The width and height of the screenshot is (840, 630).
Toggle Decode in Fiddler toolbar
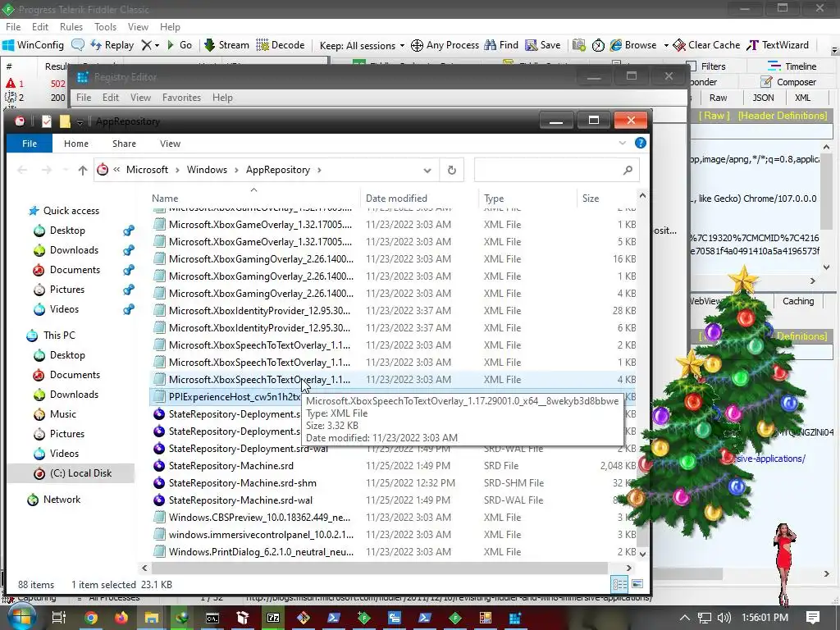281,45
